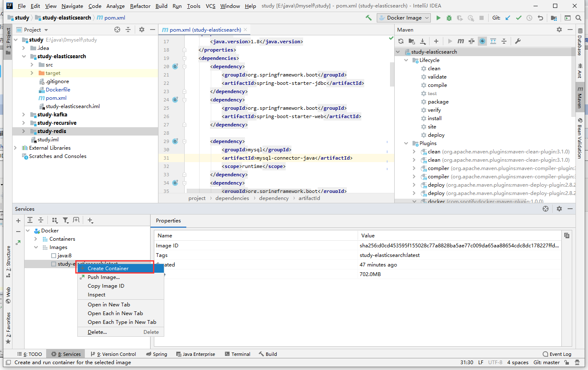
Task: Click the Filter icon in Services toolbar
Action: click(66, 220)
